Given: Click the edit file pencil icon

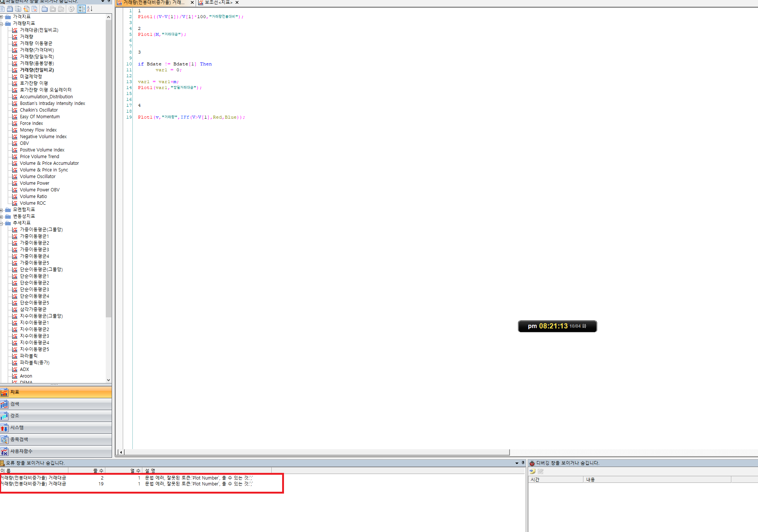Looking at the screenshot, I should pyautogui.click(x=26, y=9).
